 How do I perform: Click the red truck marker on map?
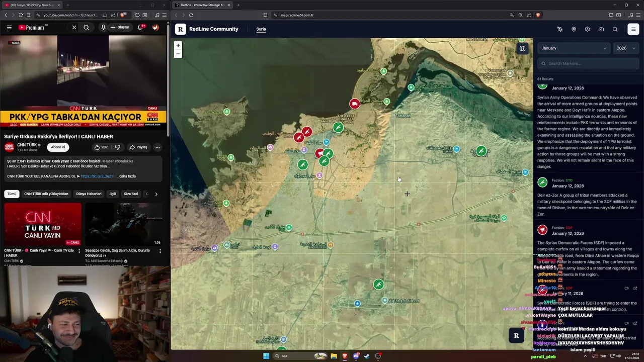point(355,104)
